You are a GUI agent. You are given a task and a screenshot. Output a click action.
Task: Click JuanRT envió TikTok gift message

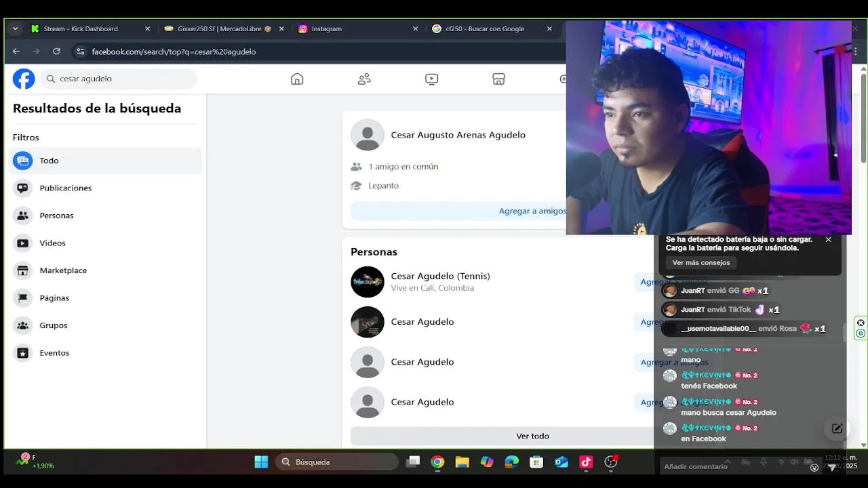tap(722, 310)
